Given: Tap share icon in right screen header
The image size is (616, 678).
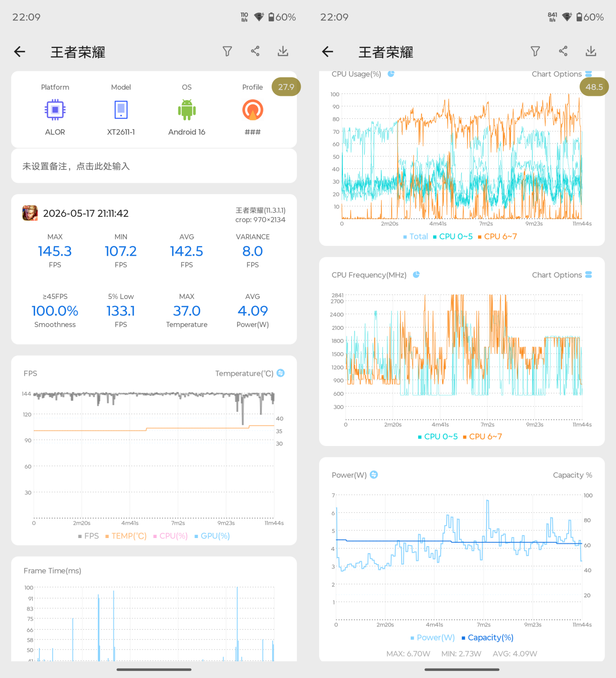Looking at the screenshot, I should pos(563,51).
